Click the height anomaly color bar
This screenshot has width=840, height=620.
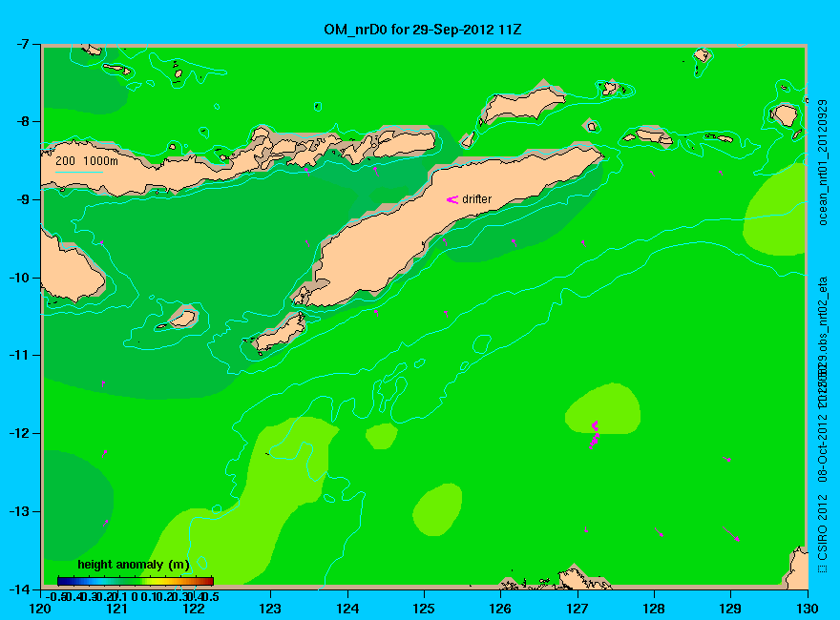(136, 581)
